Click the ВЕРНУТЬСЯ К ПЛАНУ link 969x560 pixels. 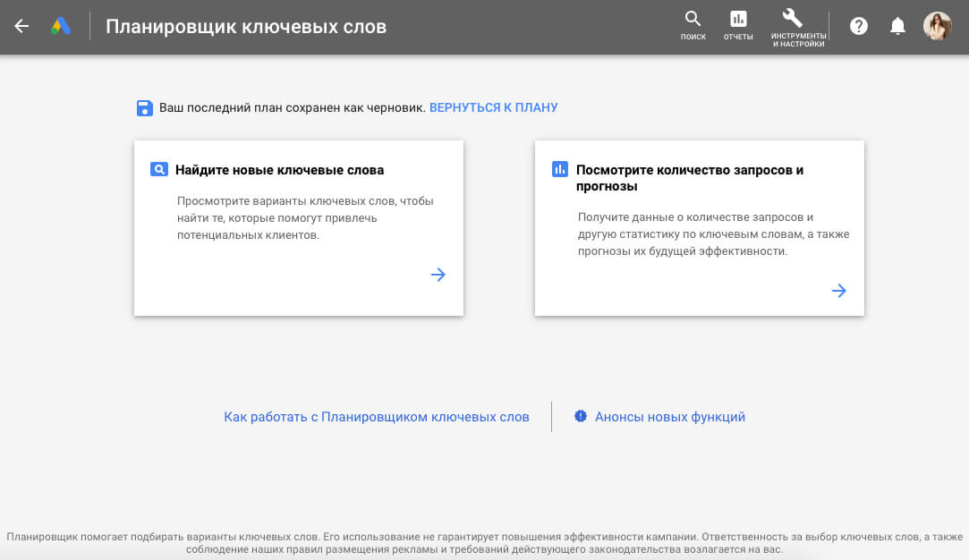(x=493, y=107)
